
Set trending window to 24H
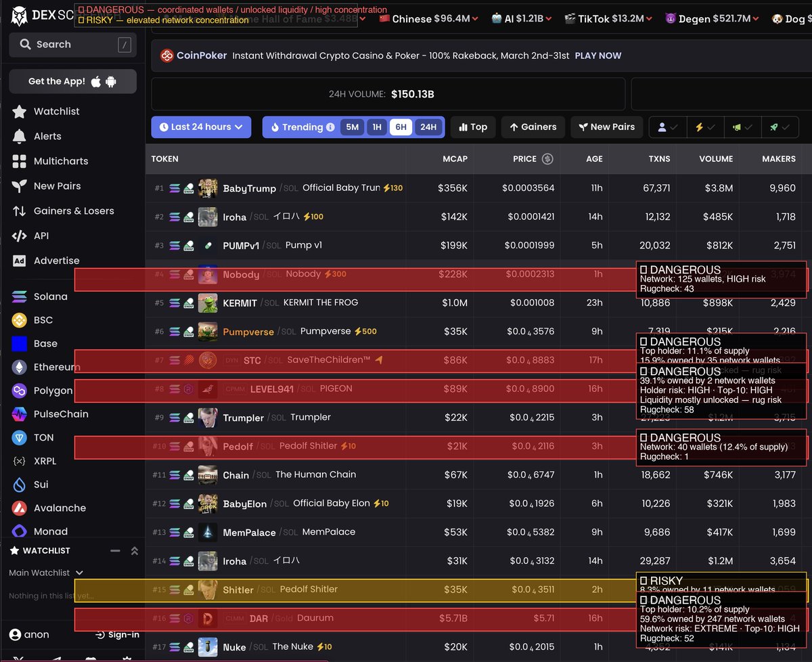[428, 127]
